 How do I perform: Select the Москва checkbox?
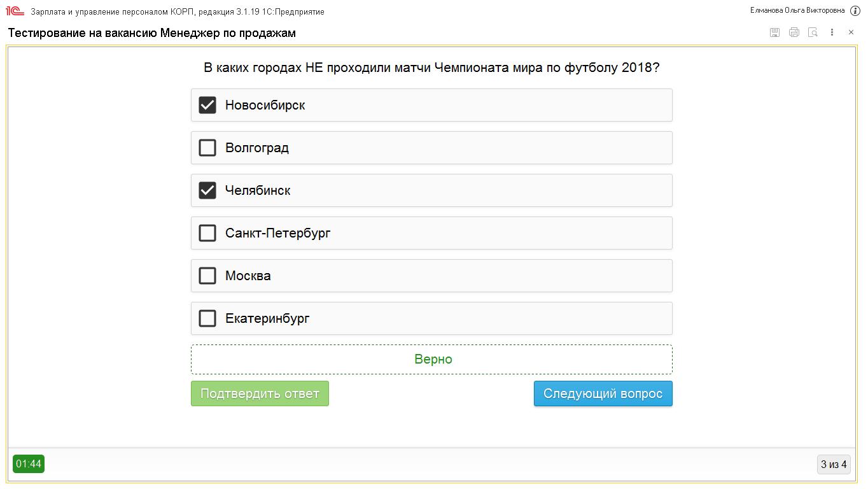tap(207, 276)
